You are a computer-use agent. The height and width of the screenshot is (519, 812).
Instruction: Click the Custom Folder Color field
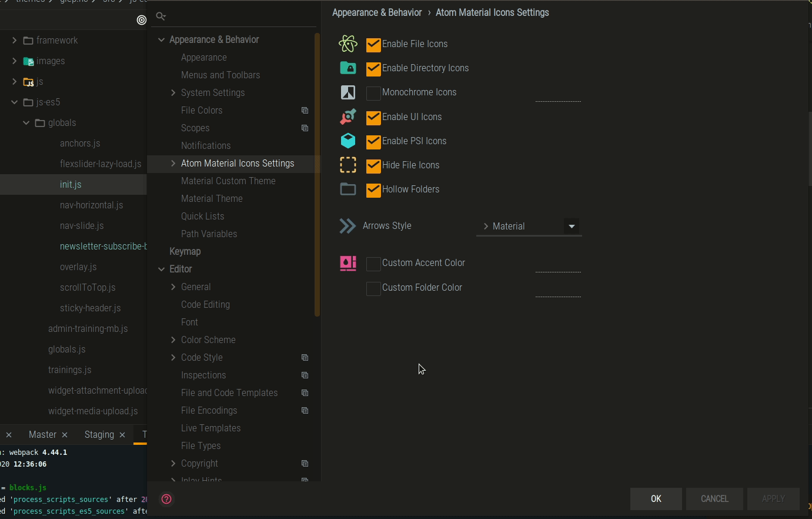coord(558,290)
